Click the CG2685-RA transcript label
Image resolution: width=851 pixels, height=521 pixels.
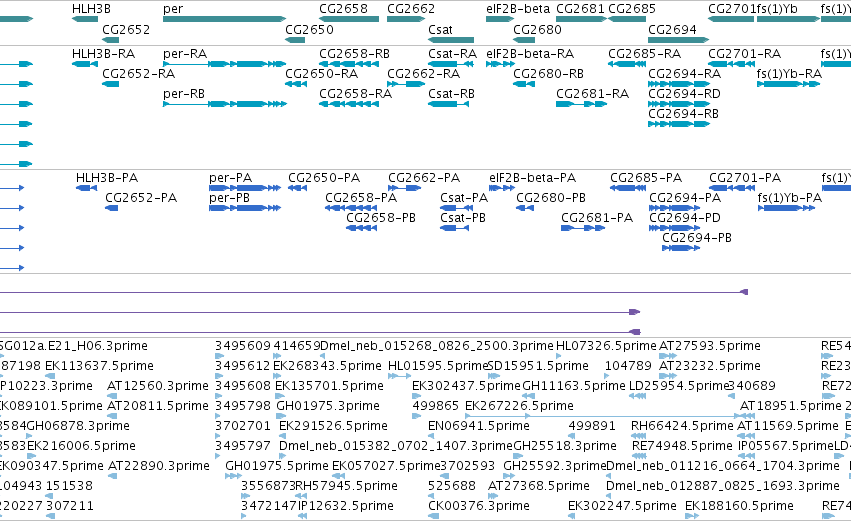pos(644,54)
